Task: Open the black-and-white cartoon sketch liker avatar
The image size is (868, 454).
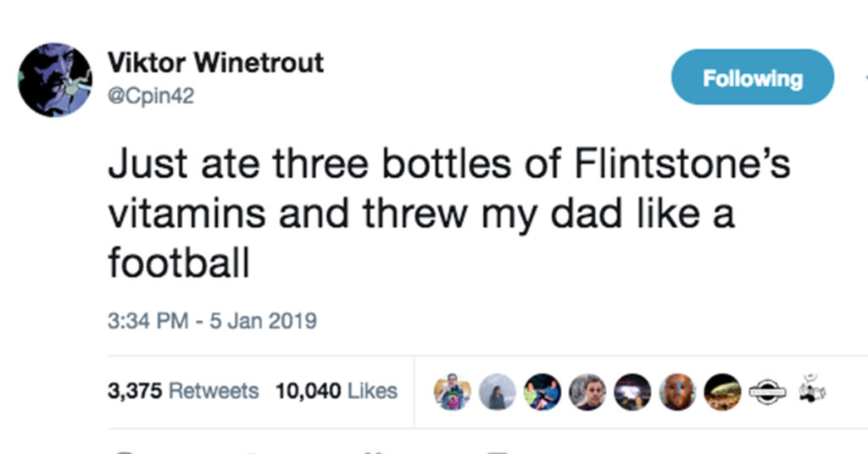Action: point(812,391)
